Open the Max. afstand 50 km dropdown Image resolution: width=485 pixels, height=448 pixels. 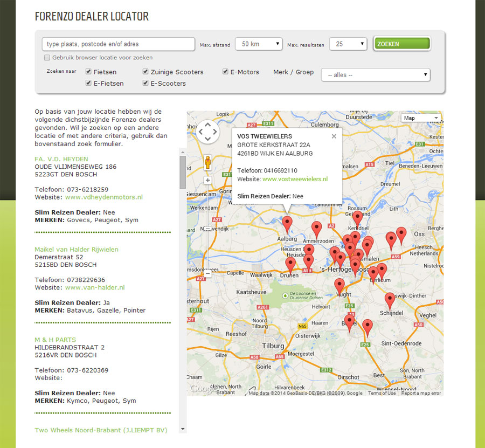pyautogui.click(x=259, y=44)
